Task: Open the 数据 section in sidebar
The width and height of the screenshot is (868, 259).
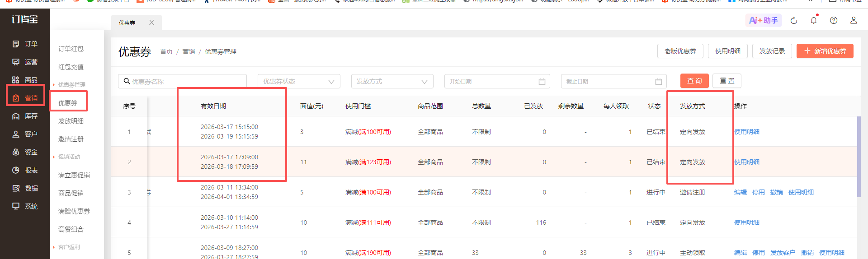Action: click(x=25, y=188)
